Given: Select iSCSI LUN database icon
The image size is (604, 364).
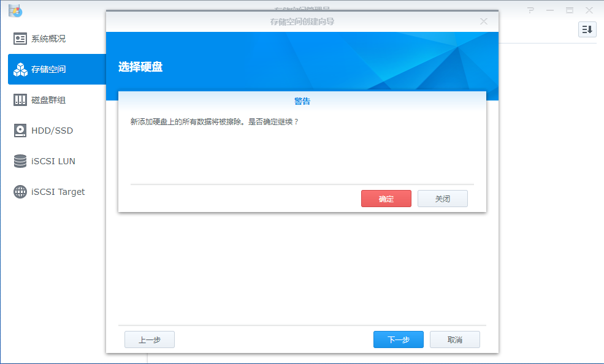Looking at the screenshot, I should (20, 161).
